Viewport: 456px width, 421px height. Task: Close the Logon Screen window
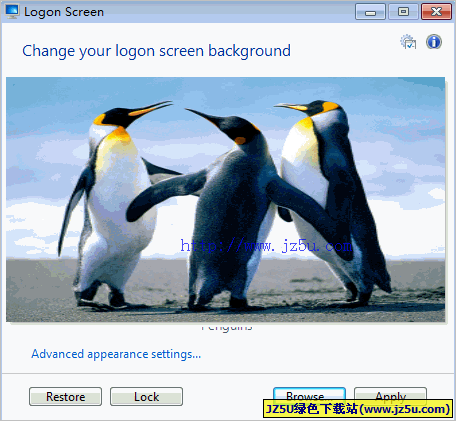[436, 12]
